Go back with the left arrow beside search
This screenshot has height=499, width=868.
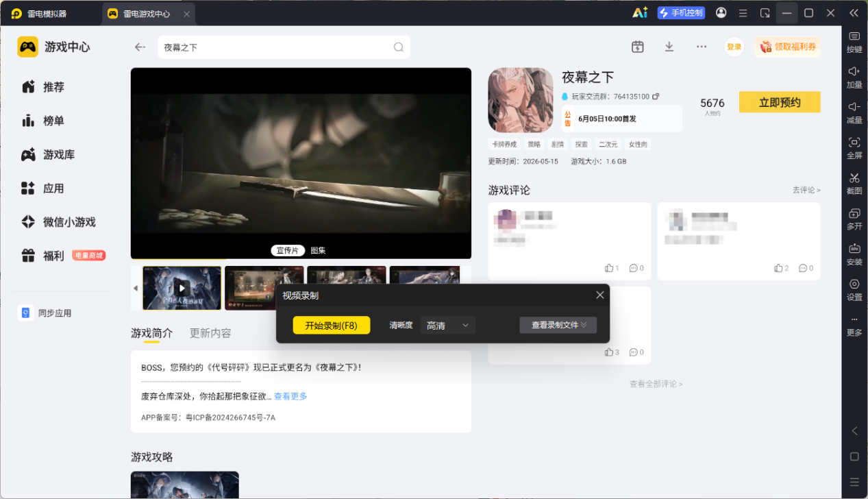(140, 47)
